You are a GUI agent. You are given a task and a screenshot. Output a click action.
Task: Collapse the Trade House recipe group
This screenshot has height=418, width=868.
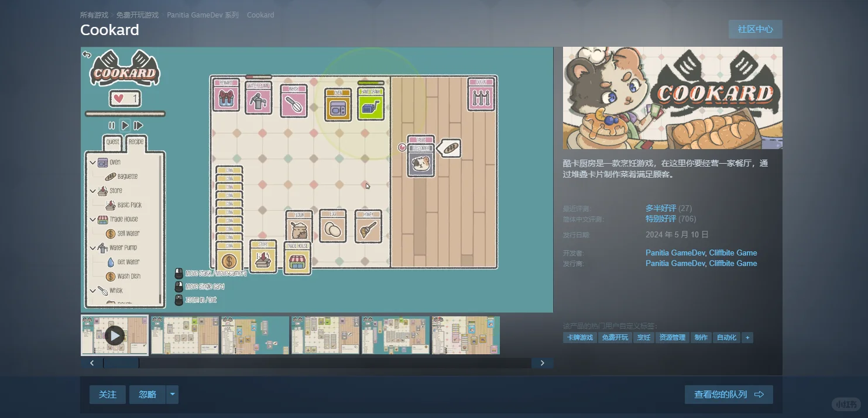93,220
